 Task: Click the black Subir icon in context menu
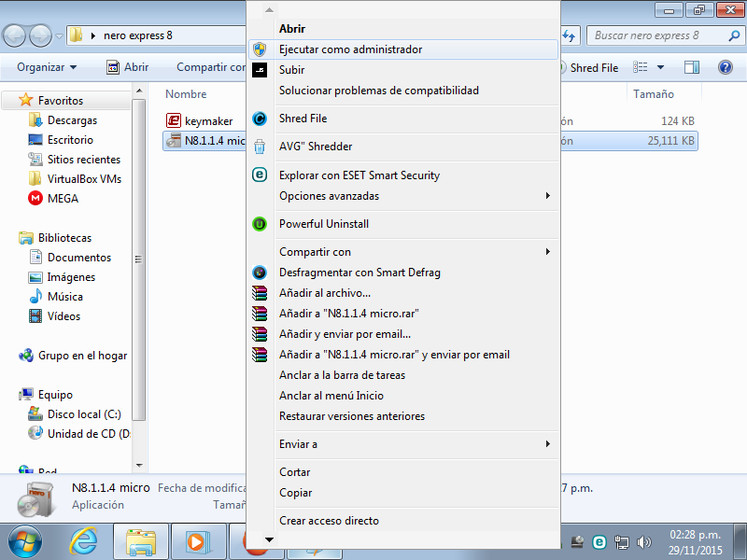(260, 70)
